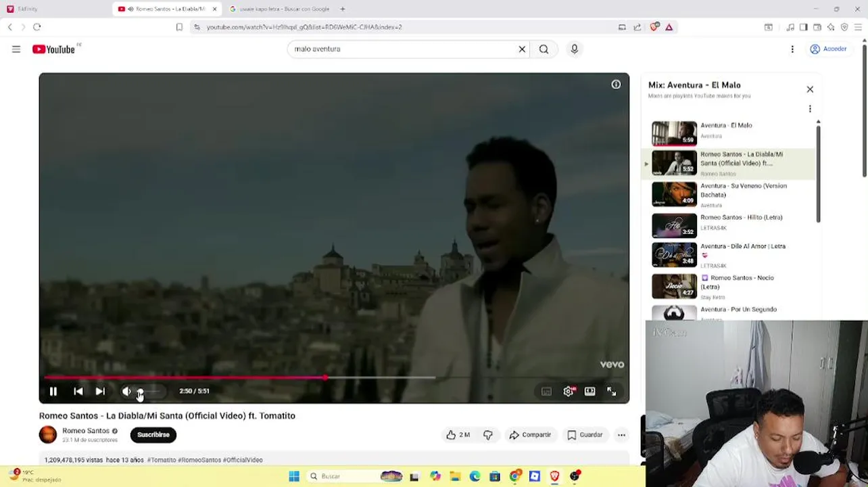Click the volume slider track
The height and width of the screenshot is (487, 868).
(x=149, y=391)
